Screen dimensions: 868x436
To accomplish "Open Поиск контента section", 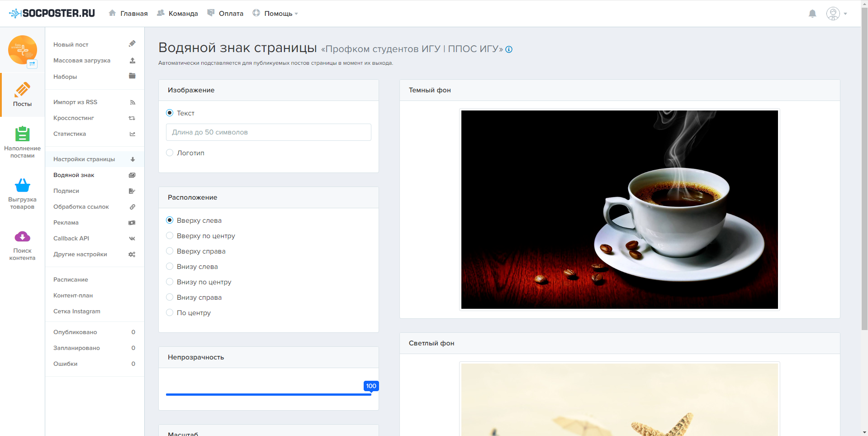I will 22,245.
